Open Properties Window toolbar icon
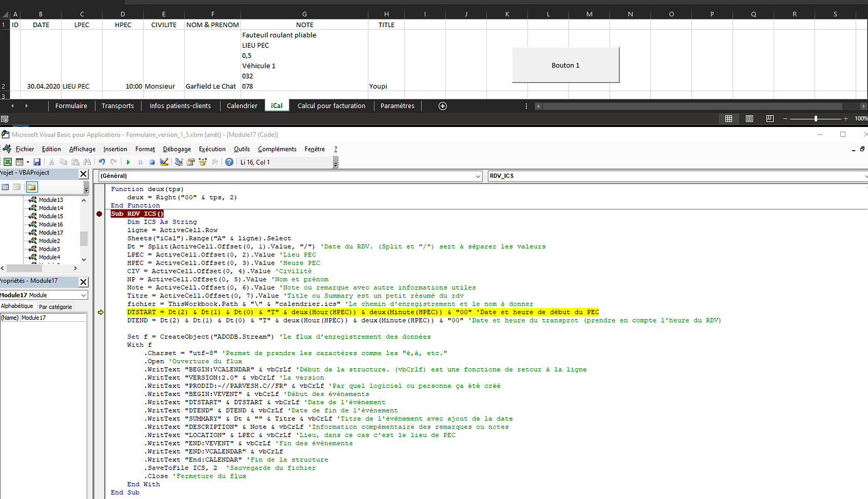The image size is (868, 499). point(191,162)
